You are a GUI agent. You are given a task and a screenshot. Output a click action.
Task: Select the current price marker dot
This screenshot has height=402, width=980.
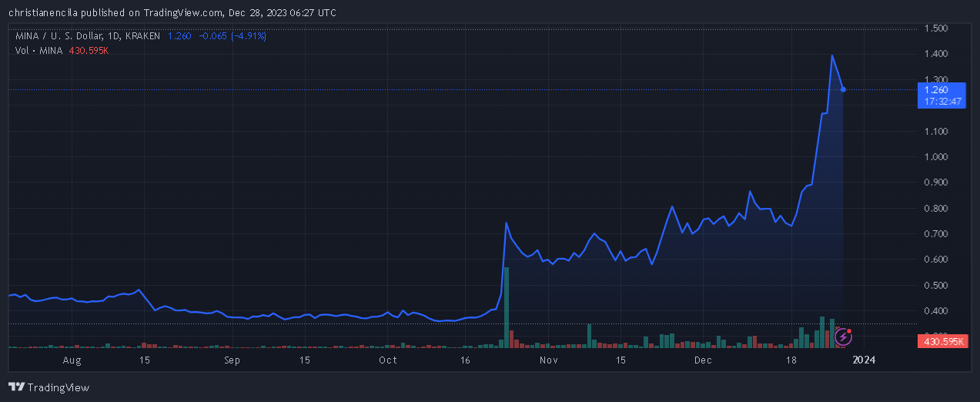(844, 90)
